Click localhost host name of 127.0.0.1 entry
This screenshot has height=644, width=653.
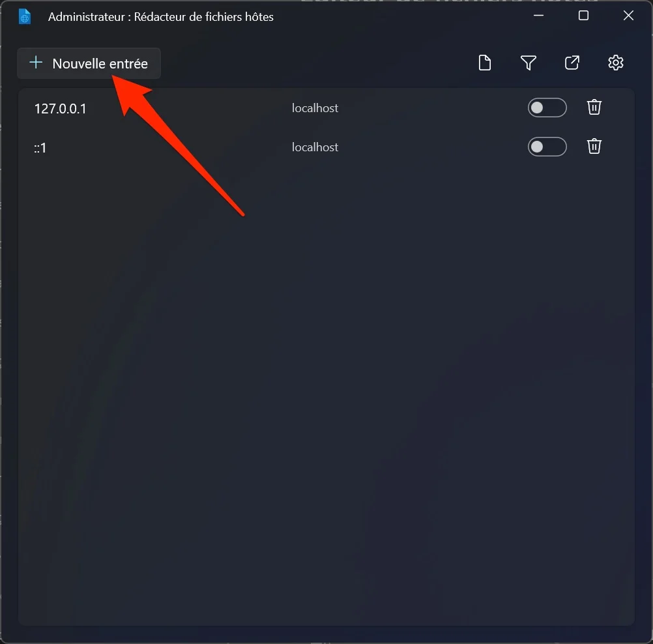coord(315,108)
